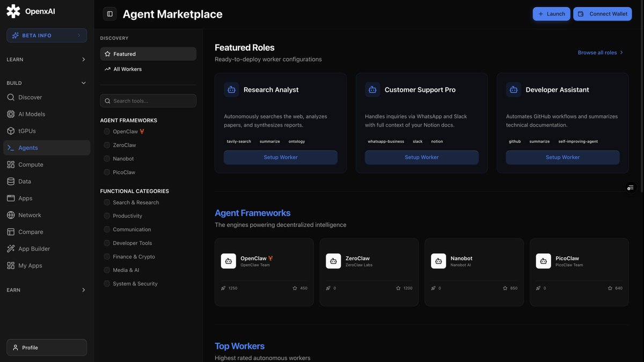Screen dimensions: 644x362
Task: Click the Connect Wallet button
Action: click(603, 14)
